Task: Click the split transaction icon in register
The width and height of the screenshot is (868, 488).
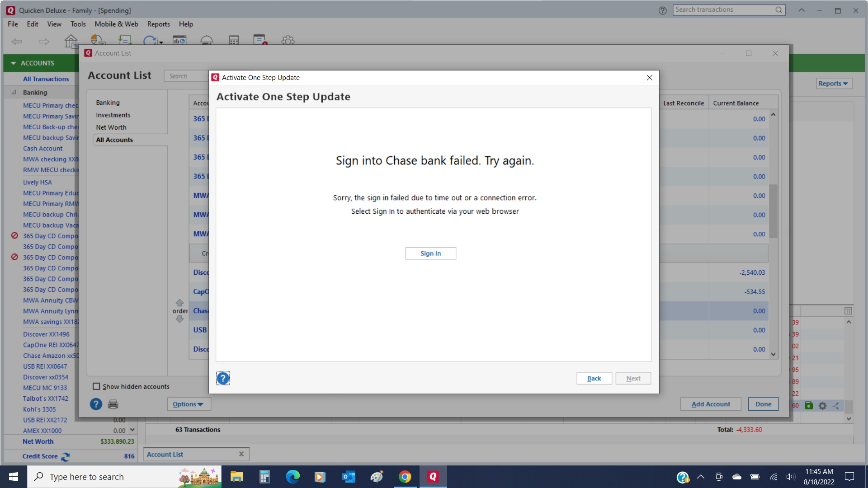Action: click(x=835, y=406)
